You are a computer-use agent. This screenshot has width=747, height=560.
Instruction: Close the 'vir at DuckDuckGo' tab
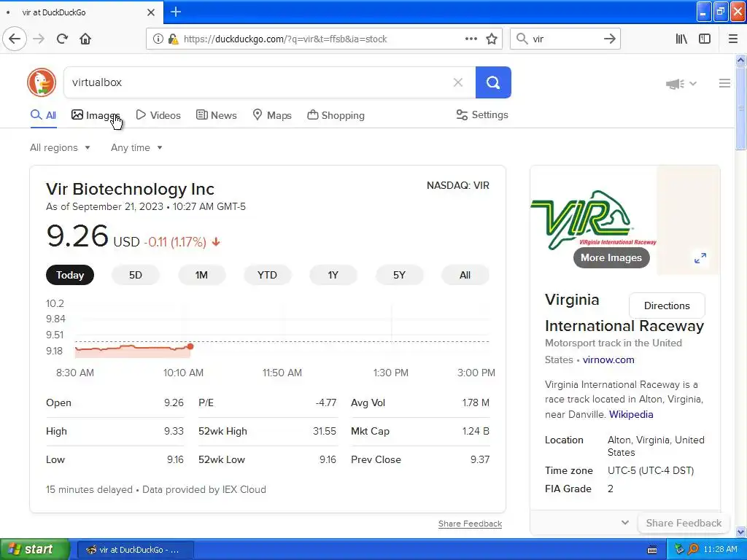(x=151, y=12)
